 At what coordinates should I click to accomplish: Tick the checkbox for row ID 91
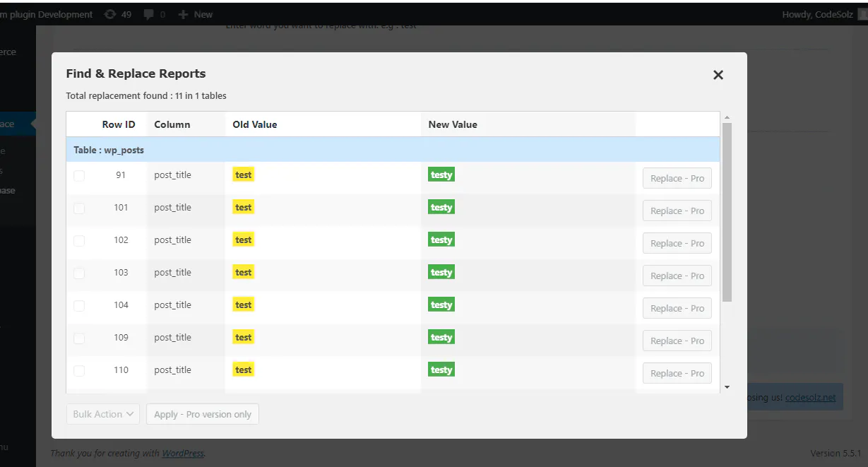click(79, 176)
